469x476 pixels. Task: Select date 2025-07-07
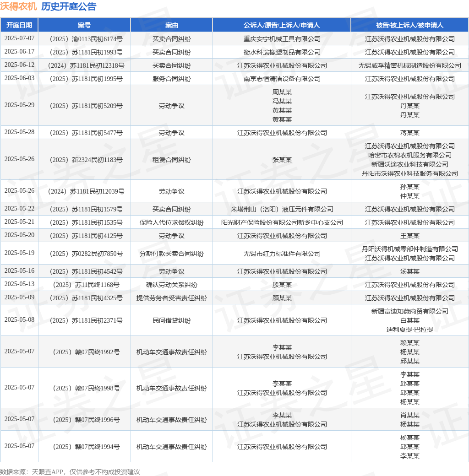(x=19, y=38)
